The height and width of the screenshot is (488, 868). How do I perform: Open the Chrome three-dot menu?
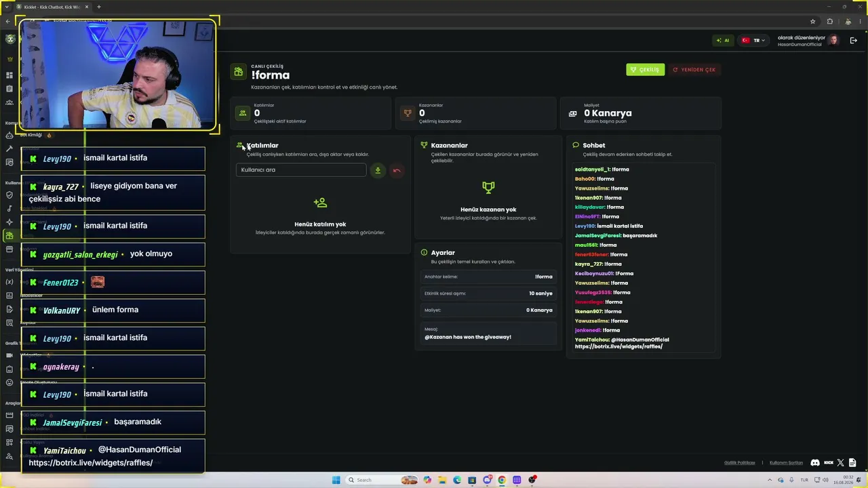[859, 22]
